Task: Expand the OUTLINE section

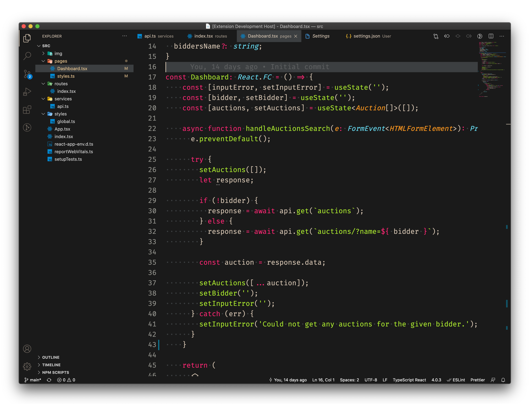Action: point(51,357)
